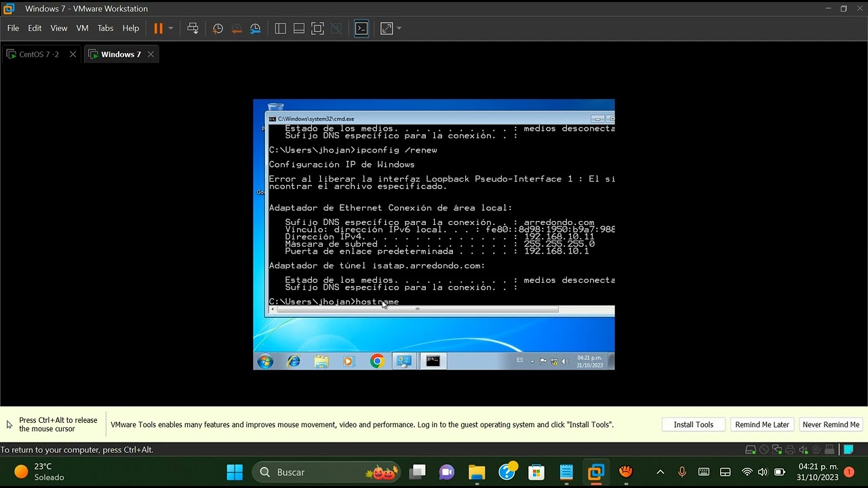Viewport: 868px width, 488px height.
Task: Click the host taskbar Buscar search box
Action: [325, 472]
